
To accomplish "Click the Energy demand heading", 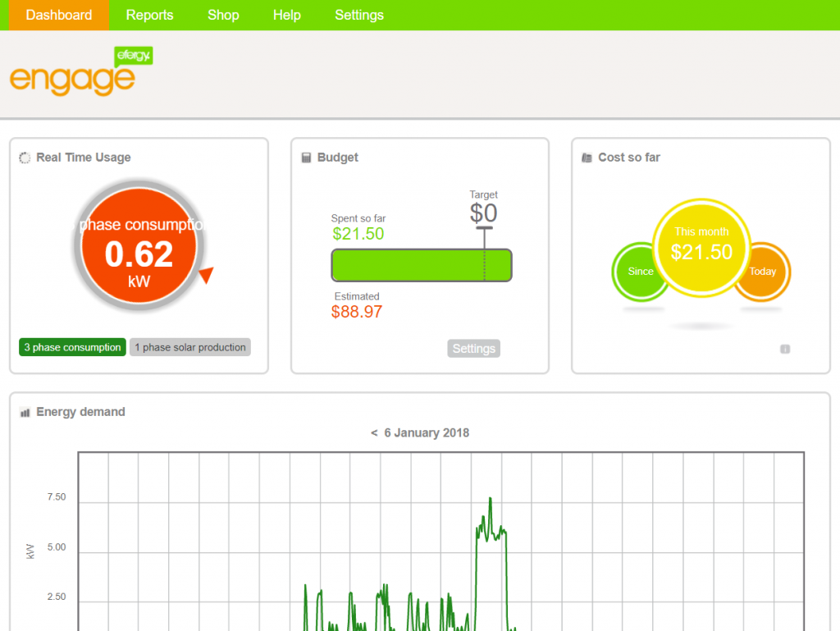I will pyautogui.click(x=80, y=412).
